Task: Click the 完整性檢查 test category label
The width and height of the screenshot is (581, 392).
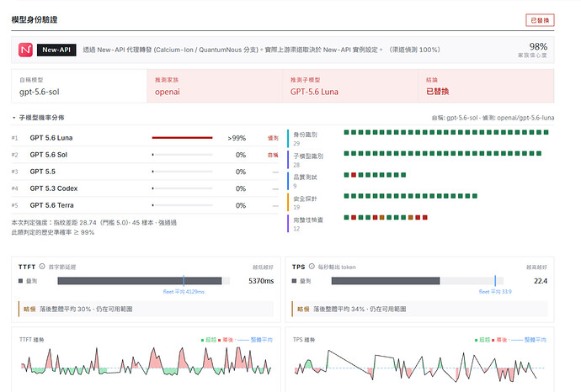Action: click(308, 220)
